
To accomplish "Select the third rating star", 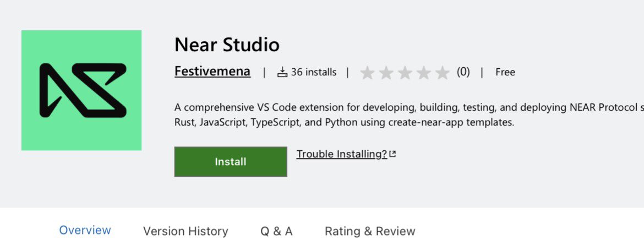I will [405, 73].
